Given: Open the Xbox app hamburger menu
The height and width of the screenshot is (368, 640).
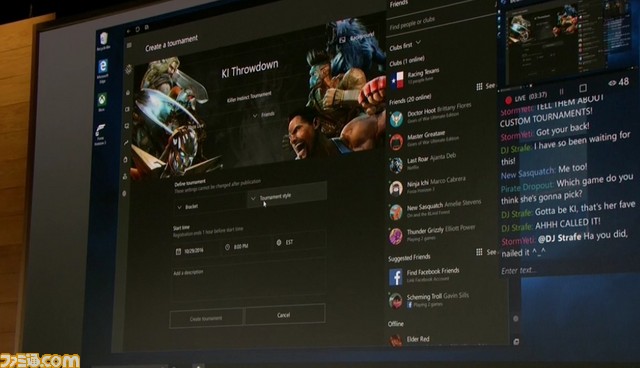Looking at the screenshot, I should coord(129,45).
